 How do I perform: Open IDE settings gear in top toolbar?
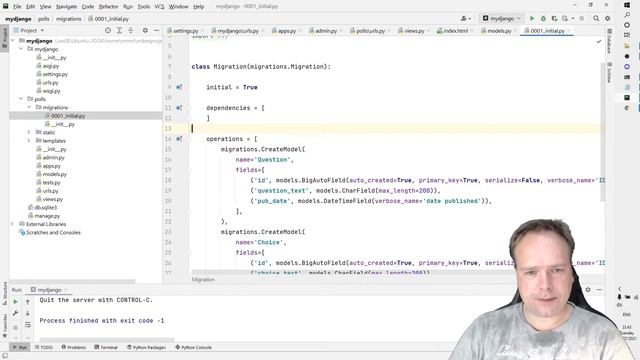(607, 18)
